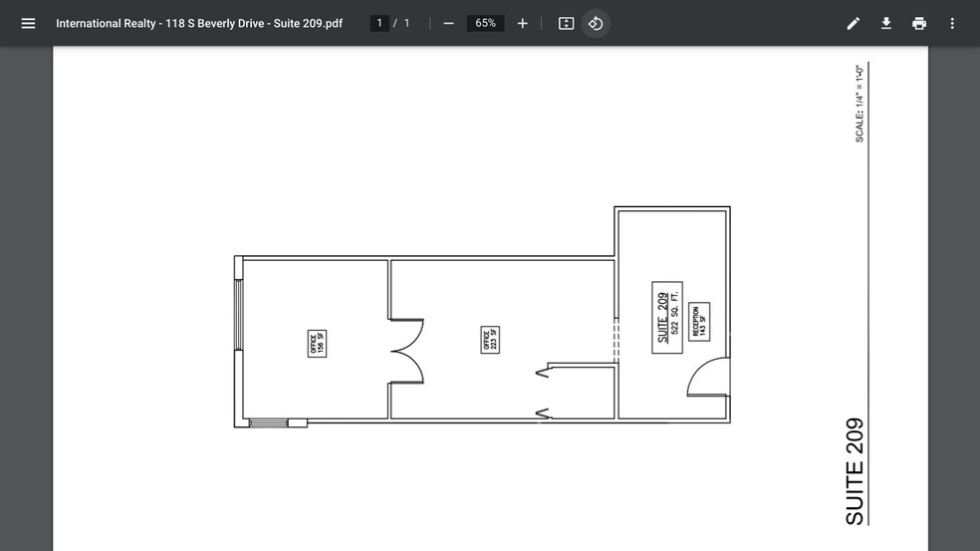Viewport: 980px width, 551px height.
Task: Rotate the document counterclockwise
Action: click(596, 23)
